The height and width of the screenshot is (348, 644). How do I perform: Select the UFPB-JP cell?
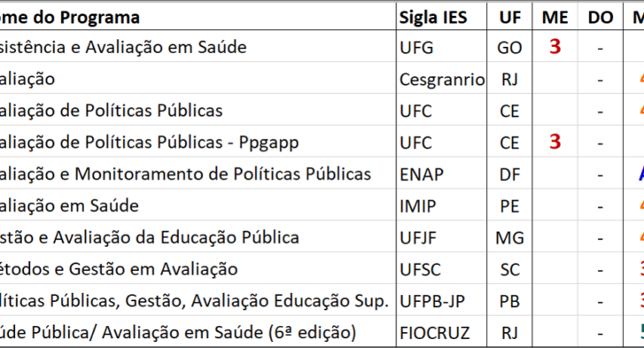[x=441, y=300]
